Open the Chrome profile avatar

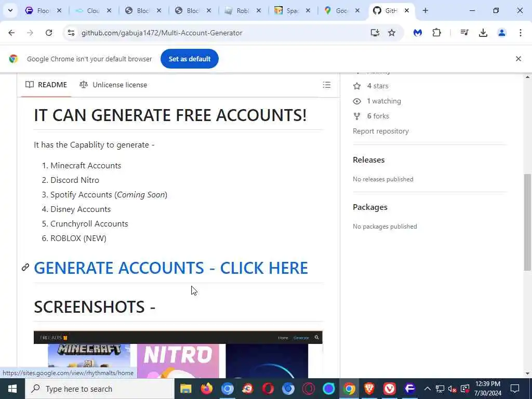501,33
